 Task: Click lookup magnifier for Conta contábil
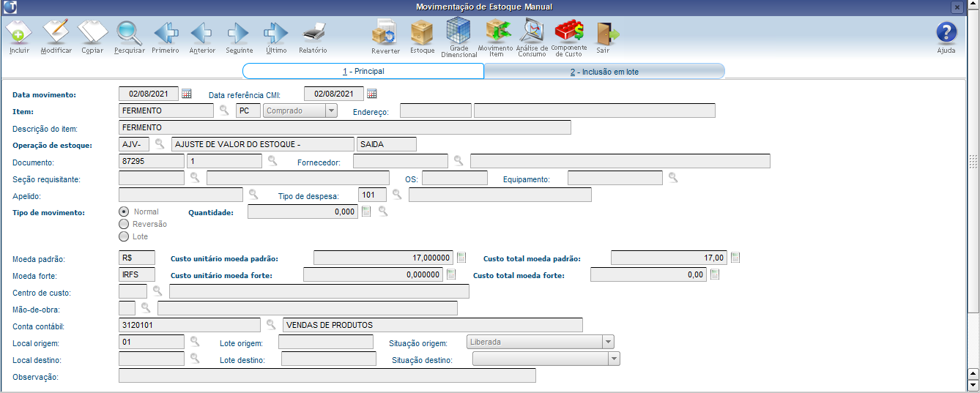point(270,324)
